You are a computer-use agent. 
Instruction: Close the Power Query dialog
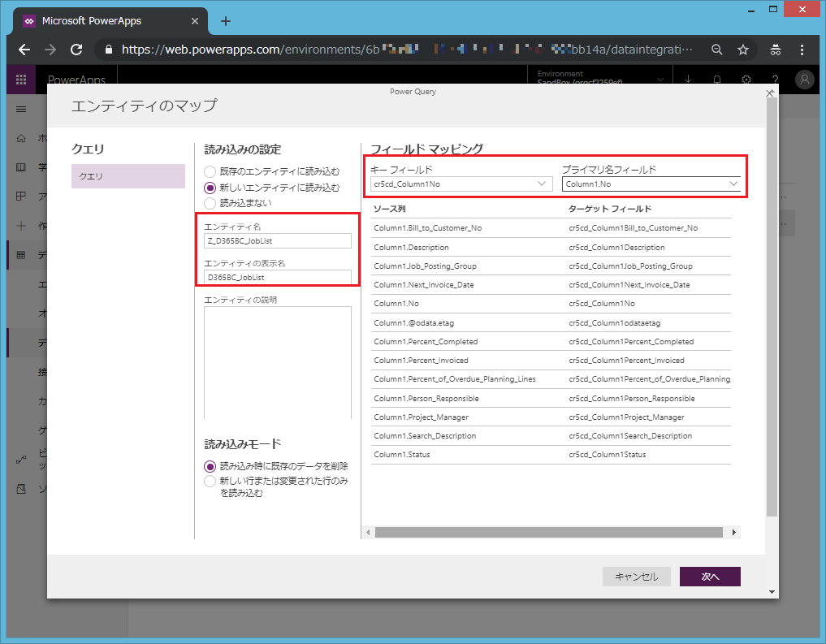770,93
